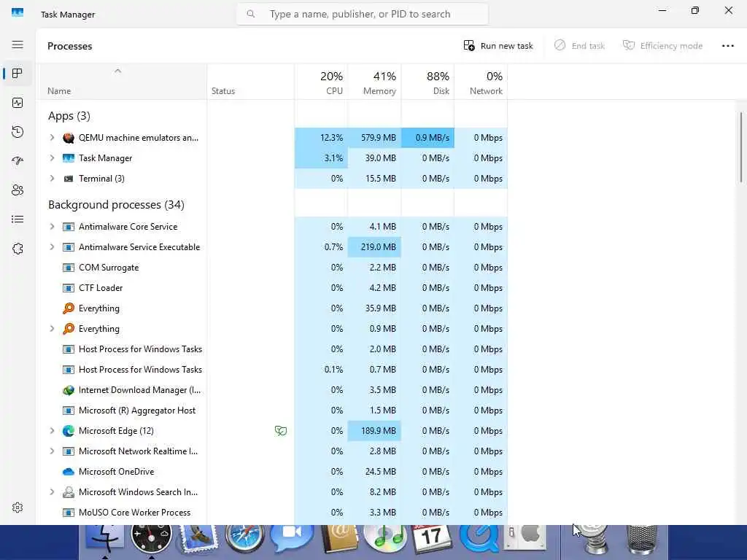Click the Internet Download Manager icon
Image resolution: width=747 pixels, height=560 pixels.
pyautogui.click(x=69, y=390)
